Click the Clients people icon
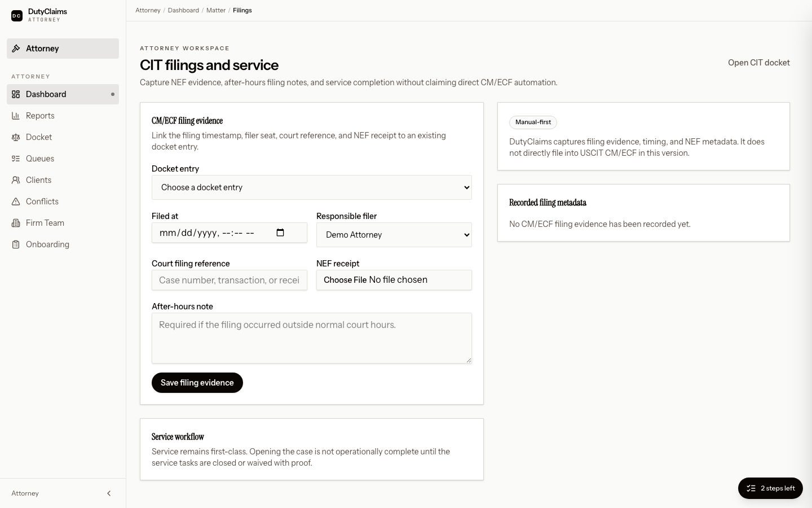 point(16,180)
